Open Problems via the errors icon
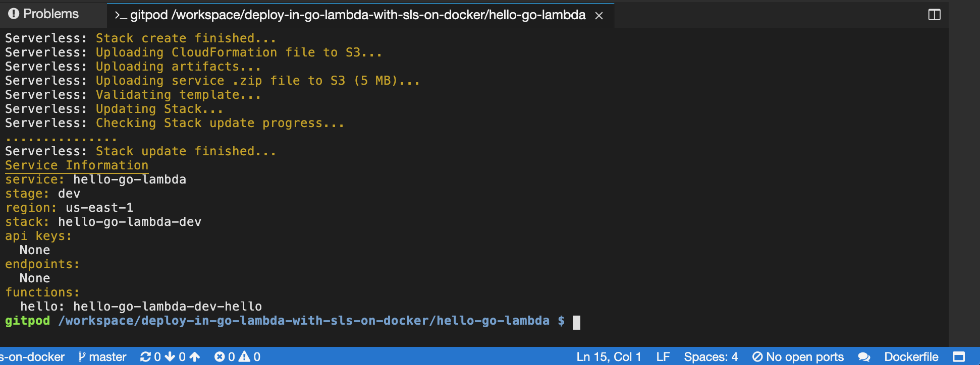The width and height of the screenshot is (980, 365). [220, 356]
